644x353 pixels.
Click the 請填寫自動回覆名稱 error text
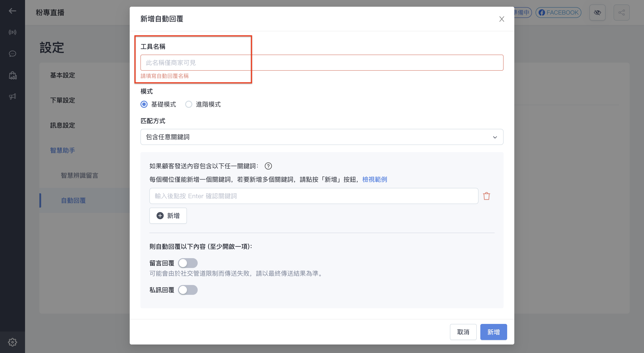click(x=165, y=76)
